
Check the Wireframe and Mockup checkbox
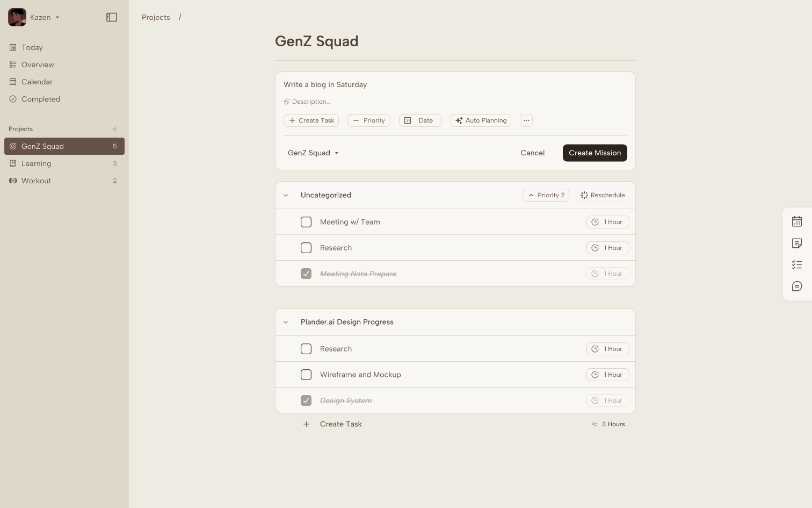(x=306, y=375)
